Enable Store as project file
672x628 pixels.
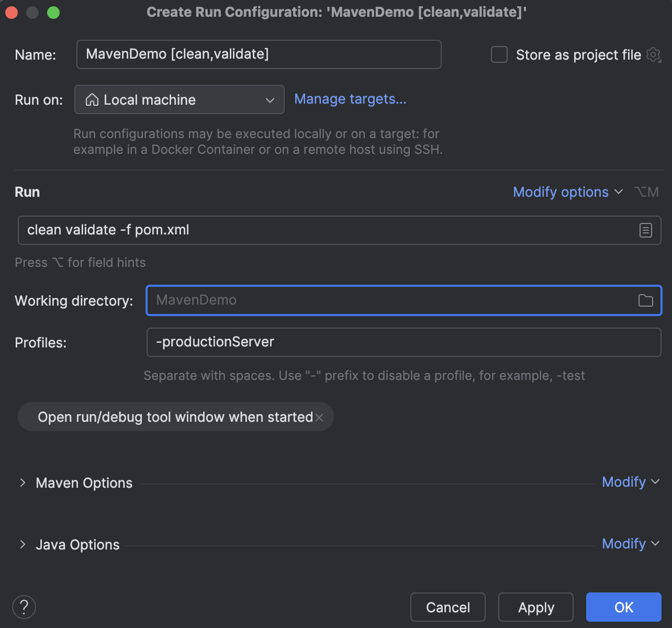tap(499, 54)
